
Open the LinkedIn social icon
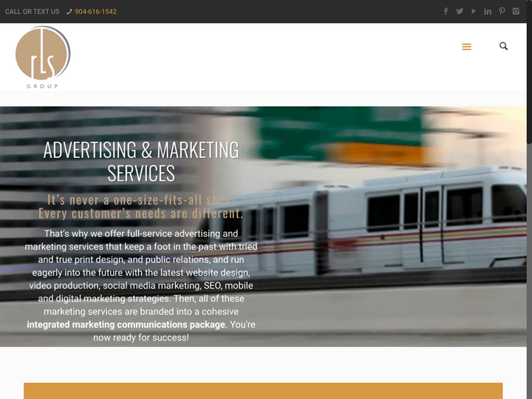[488, 12]
